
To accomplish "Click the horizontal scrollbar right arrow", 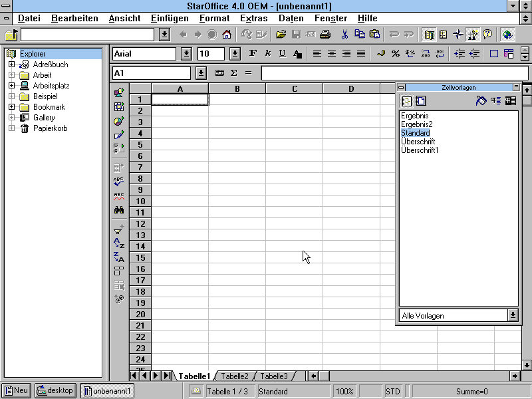I will point(515,376).
